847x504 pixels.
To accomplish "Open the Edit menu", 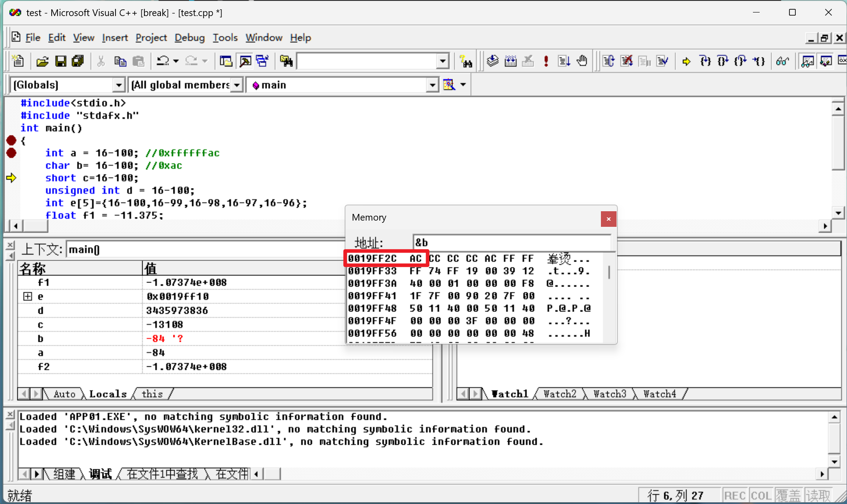I will (57, 38).
